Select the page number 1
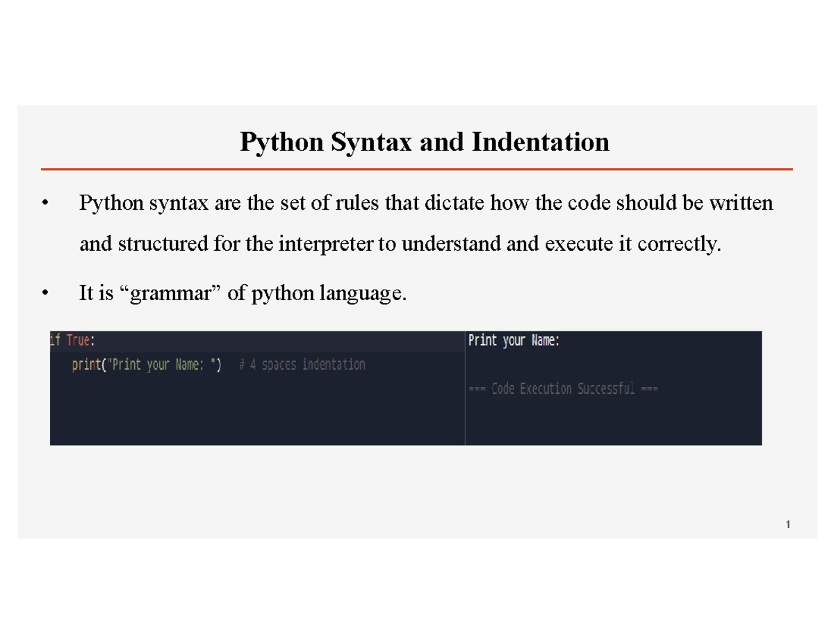This screenshot has width=834, height=644. pyautogui.click(x=787, y=525)
